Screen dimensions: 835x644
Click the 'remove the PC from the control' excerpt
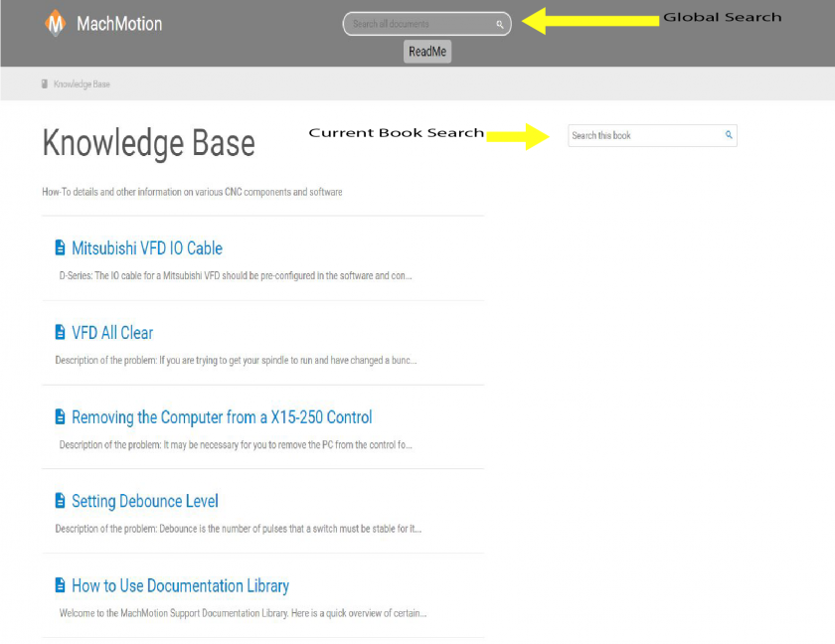click(x=236, y=444)
